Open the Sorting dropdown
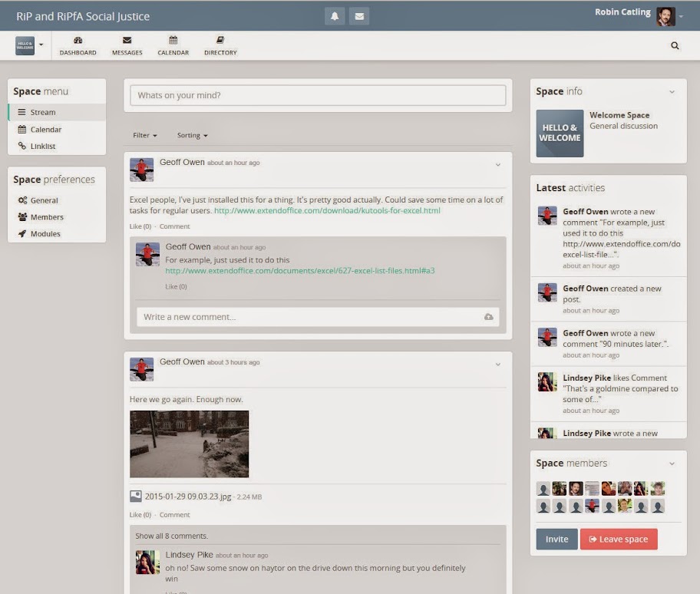Screen dimensions: 700x594 (x=192, y=135)
